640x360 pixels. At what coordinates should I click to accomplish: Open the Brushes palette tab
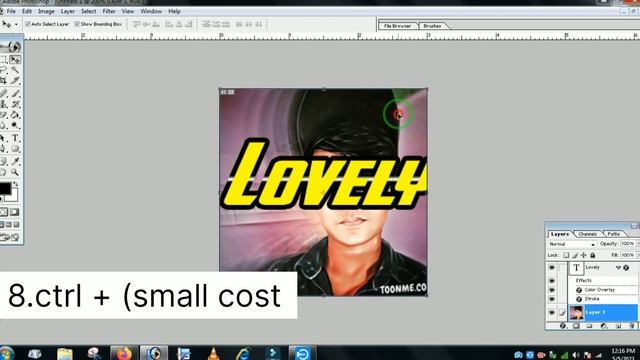tap(432, 26)
